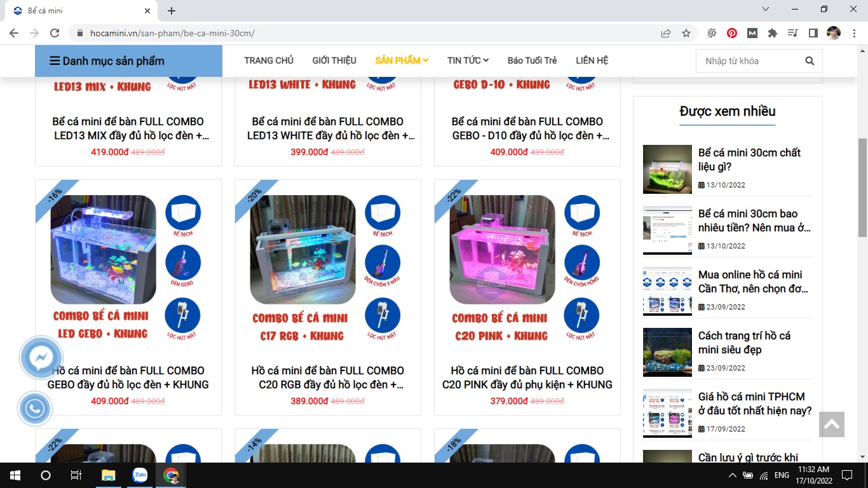This screenshot has height=488, width=868.
Task: Open the Chrome profile avatar
Action: (x=833, y=33)
